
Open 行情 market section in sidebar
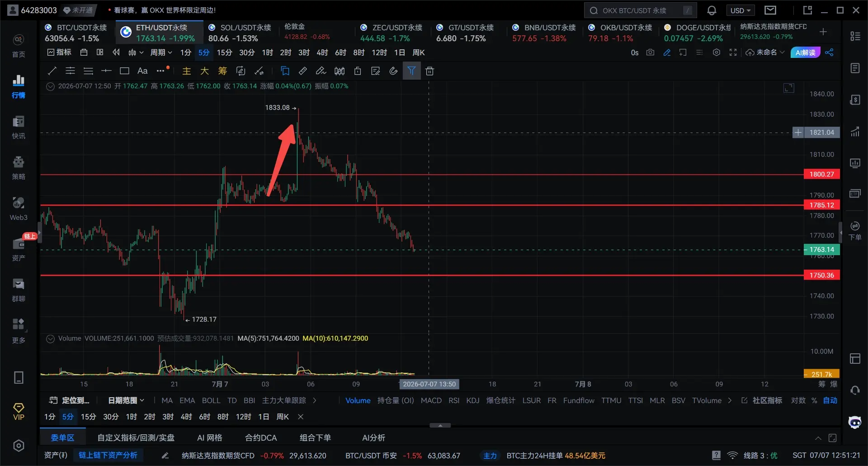click(19, 86)
